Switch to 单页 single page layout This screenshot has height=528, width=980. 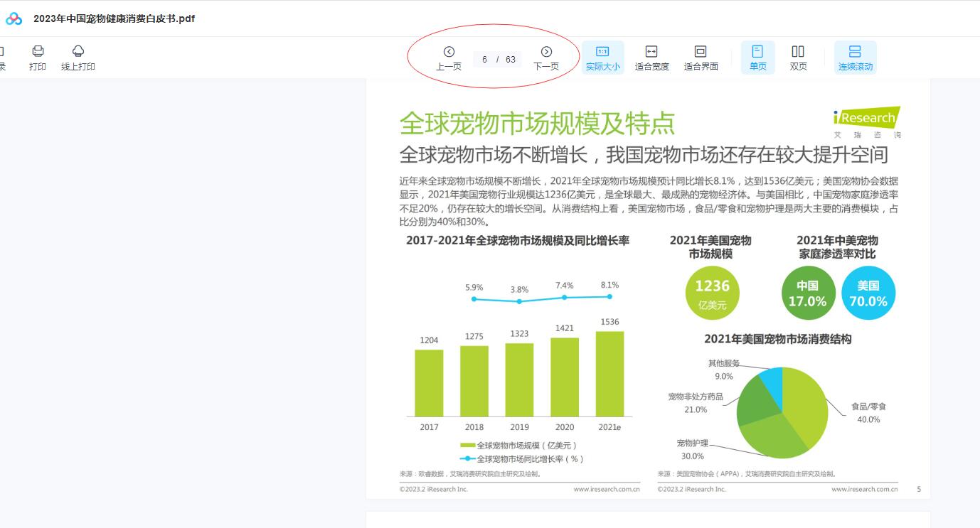757,58
